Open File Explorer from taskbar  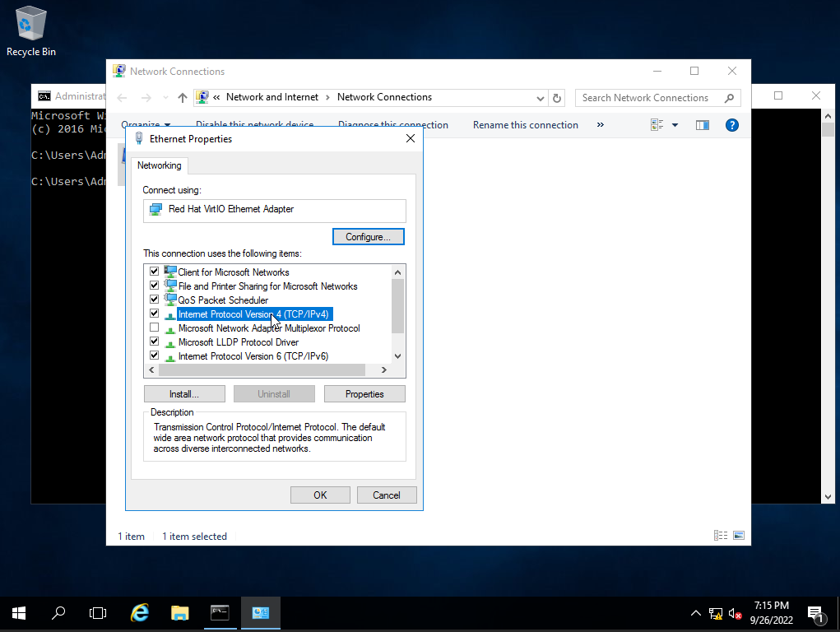pyautogui.click(x=180, y=613)
